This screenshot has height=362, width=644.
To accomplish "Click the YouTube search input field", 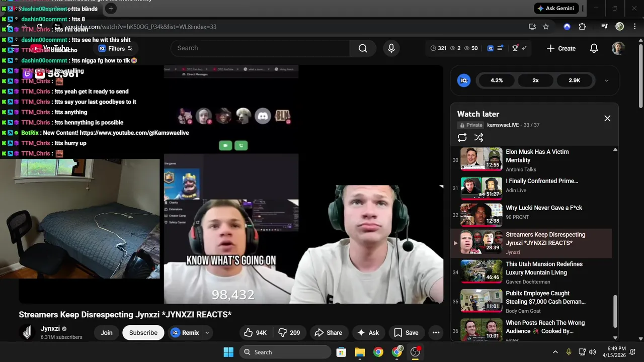I will click(x=260, y=48).
